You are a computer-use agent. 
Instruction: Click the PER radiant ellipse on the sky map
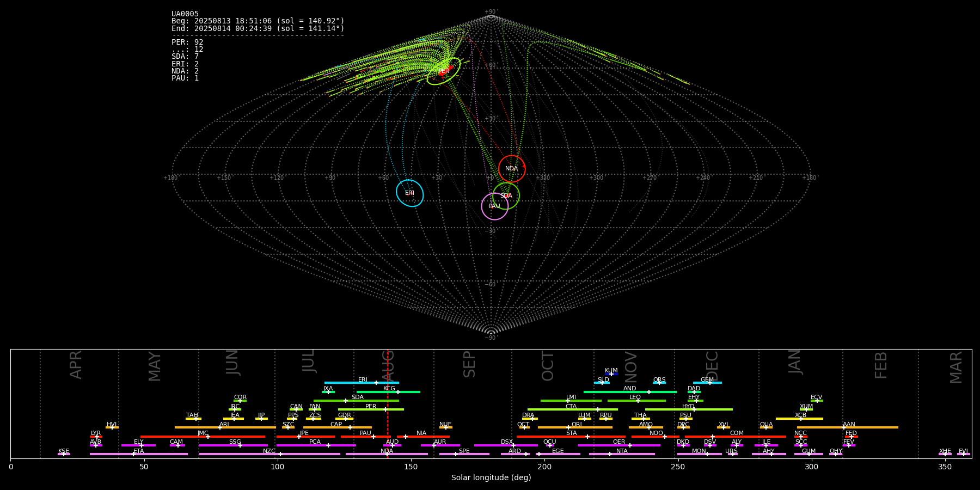point(444,71)
